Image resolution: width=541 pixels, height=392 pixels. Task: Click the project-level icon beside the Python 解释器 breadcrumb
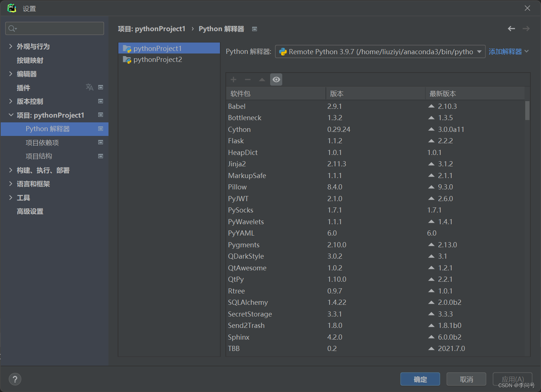[255, 29]
